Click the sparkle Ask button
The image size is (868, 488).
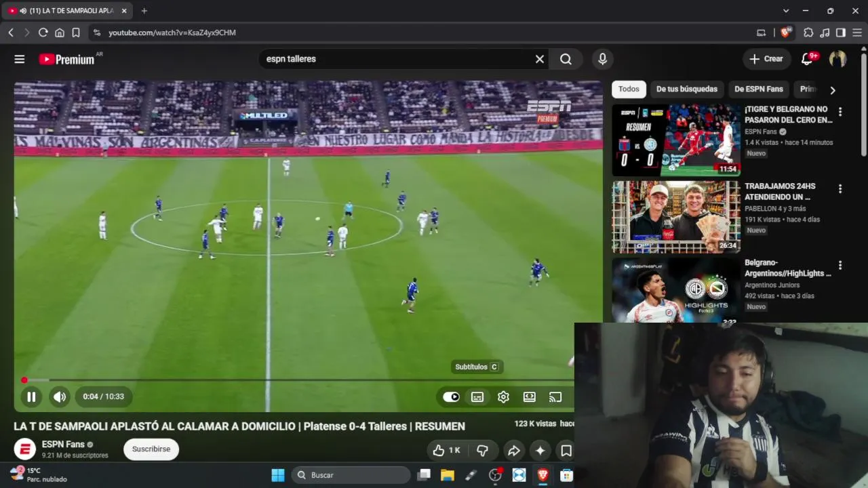point(540,451)
